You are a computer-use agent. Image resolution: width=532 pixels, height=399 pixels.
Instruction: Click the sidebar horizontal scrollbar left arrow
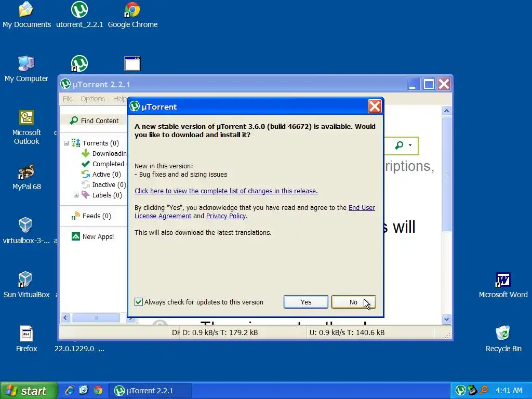pyautogui.click(x=65, y=318)
